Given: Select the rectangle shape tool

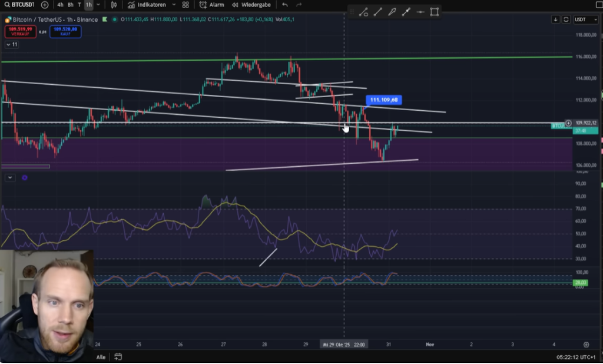Looking at the screenshot, I should tap(435, 12).
